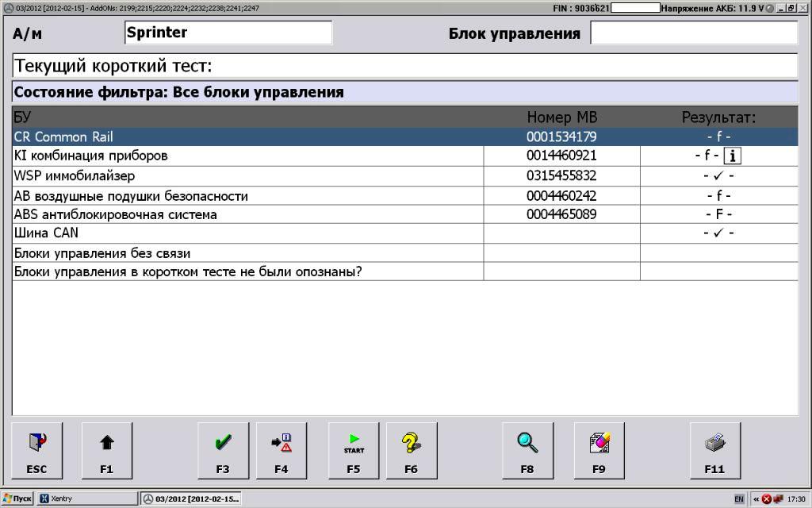Switch to the 03/2012 taskbar window
Image resolution: width=812 pixels, height=508 pixels.
coord(191,498)
